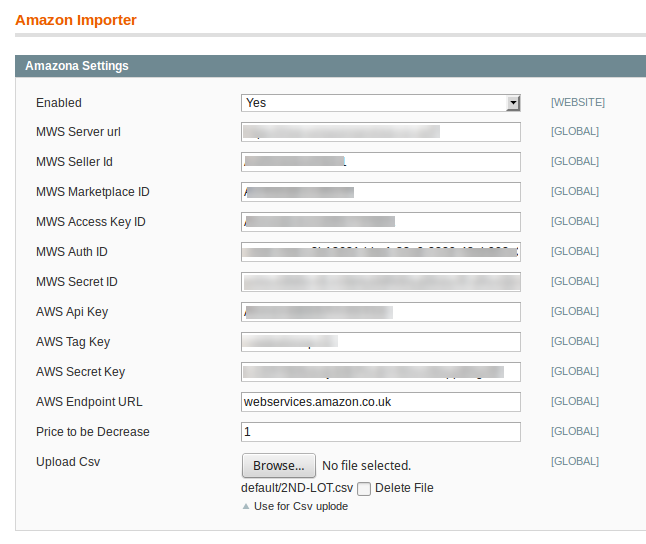Click the No file selected text
This screenshot has width=646, height=544.
366,466
